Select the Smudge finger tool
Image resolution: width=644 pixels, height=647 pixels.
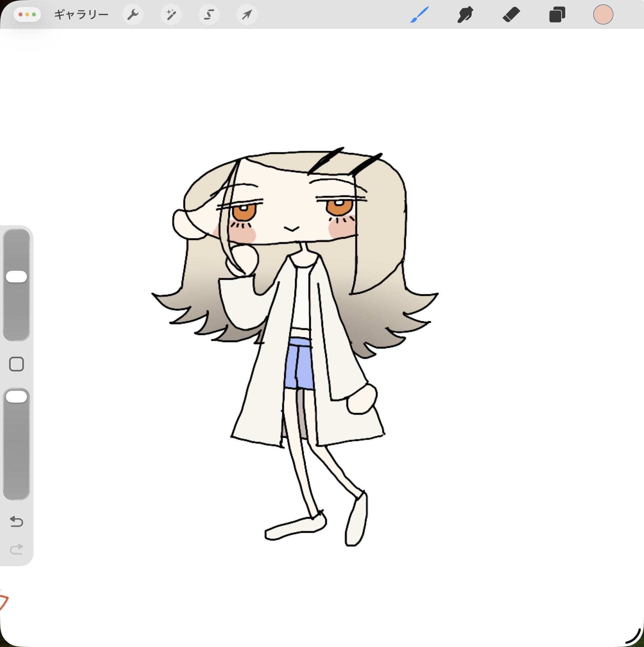(465, 15)
